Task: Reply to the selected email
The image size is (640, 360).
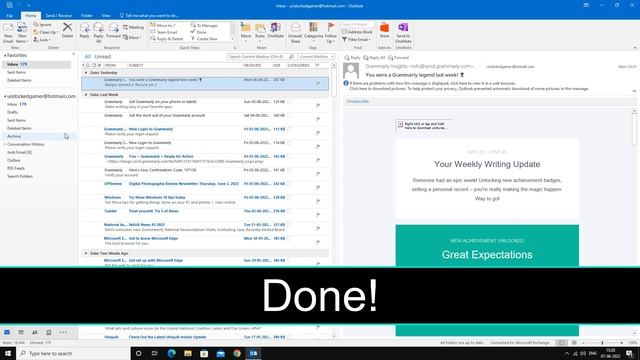Action: [x=84, y=32]
